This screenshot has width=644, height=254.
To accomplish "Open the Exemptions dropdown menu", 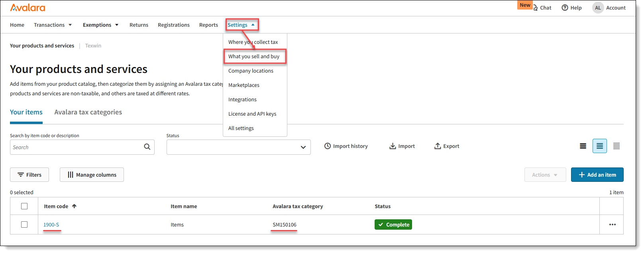I will [x=100, y=25].
